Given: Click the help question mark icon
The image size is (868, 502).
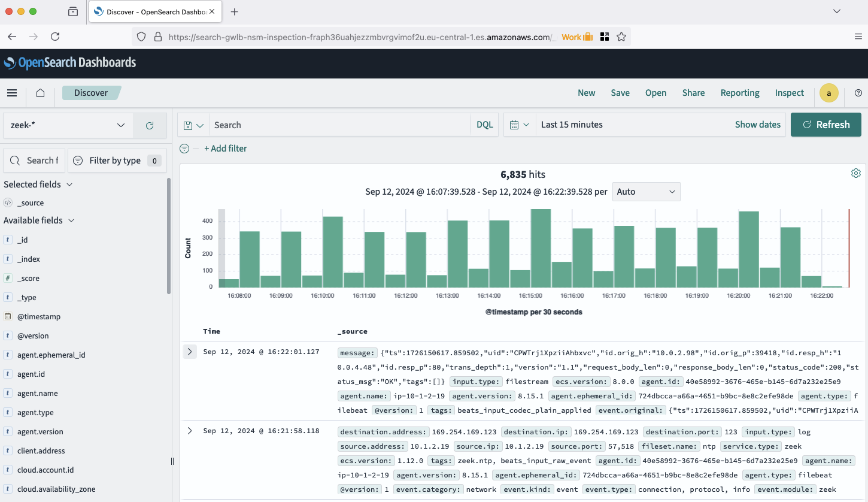Looking at the screenshot, I should [858, 93].
